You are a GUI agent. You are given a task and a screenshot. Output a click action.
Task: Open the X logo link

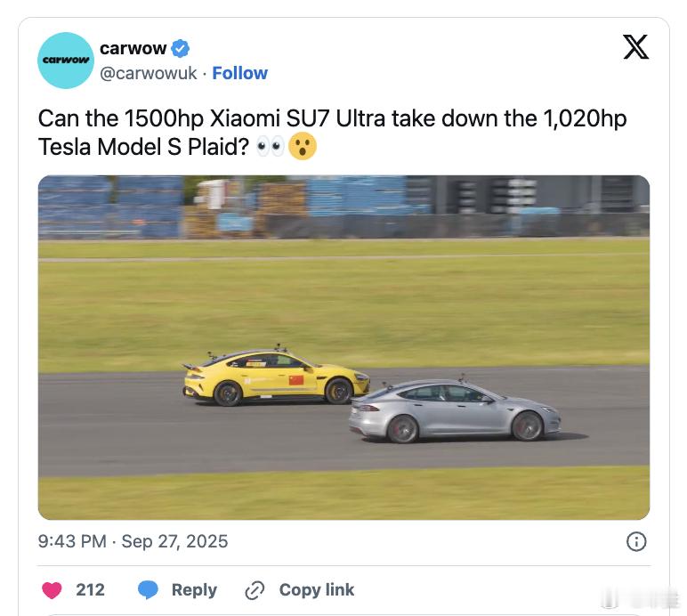tap(635, 47)
